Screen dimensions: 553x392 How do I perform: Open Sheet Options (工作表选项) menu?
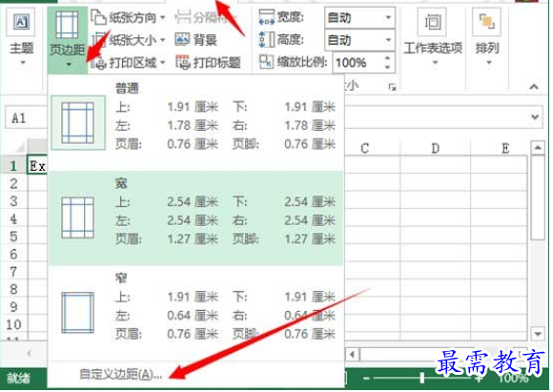tap(433, 36)
